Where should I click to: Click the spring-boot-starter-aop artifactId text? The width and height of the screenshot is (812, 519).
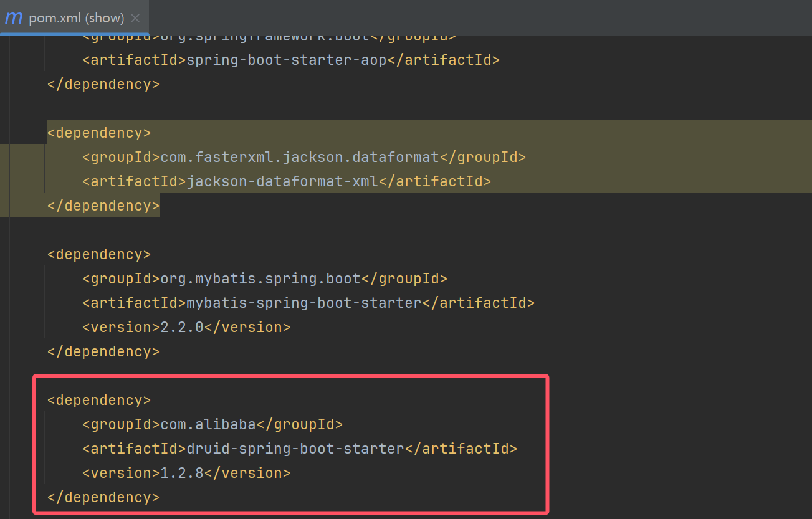pyautogui.click(x=287, y=60)
